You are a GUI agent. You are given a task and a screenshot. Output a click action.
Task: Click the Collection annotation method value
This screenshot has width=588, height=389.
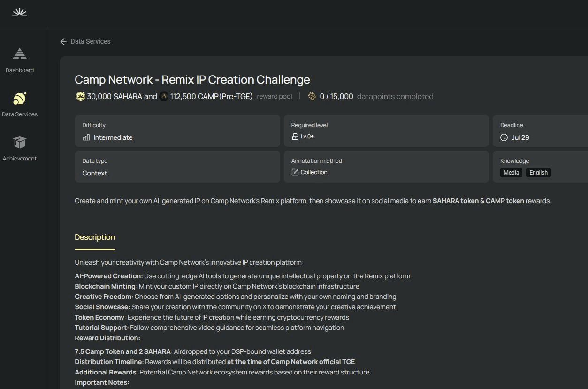314,172
